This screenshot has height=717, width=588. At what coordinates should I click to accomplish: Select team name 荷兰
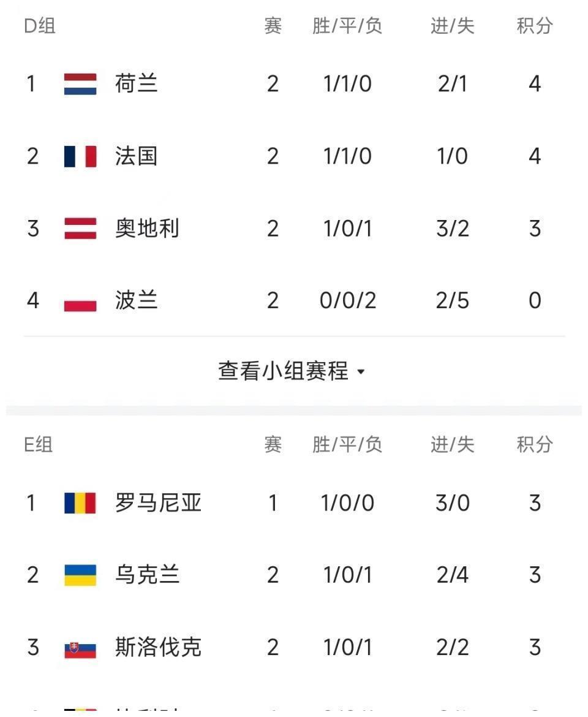(x=136, y=83)
